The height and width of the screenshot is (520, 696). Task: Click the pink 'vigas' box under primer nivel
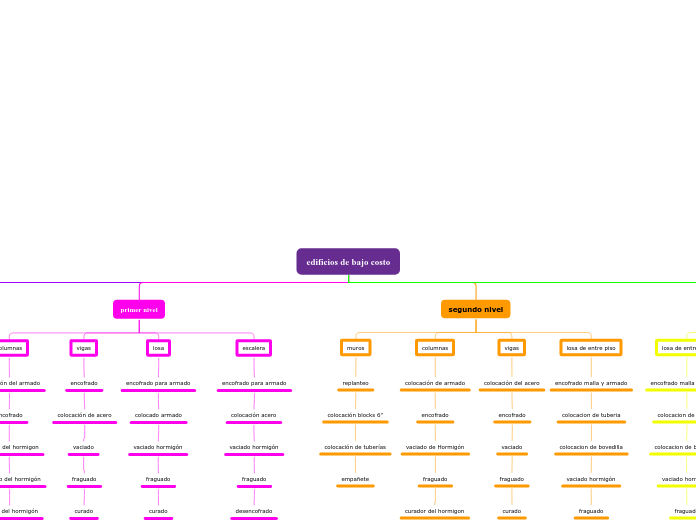pos(84,348)
